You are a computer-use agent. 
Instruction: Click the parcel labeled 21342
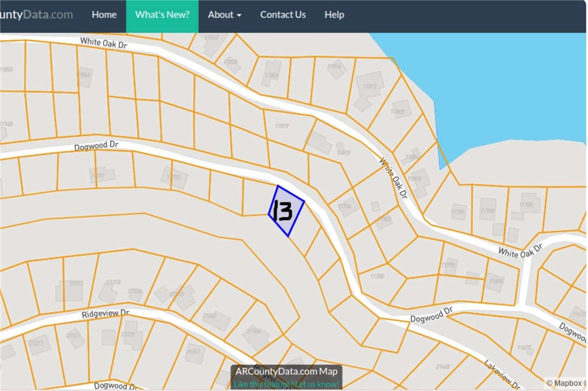(216, 319)
